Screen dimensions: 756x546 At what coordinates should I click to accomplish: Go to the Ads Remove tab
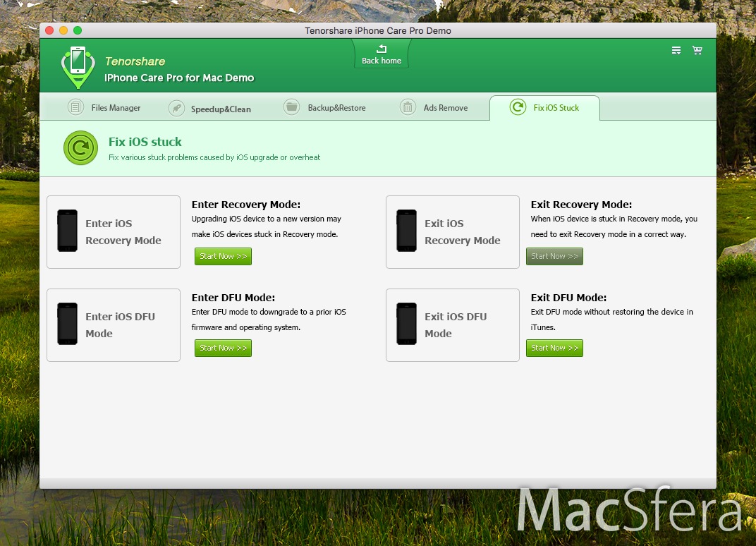point(434,107)
